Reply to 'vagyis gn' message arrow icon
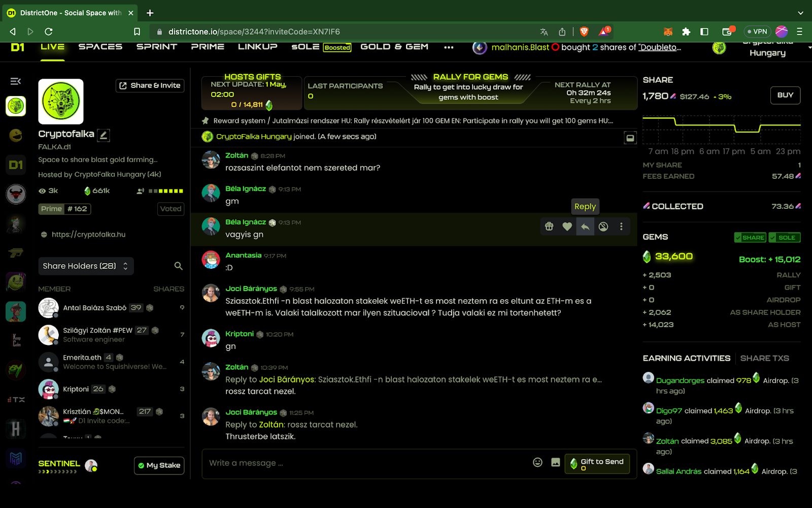Image resolution: width=812 pixels, height=508 pixels. 585,227
